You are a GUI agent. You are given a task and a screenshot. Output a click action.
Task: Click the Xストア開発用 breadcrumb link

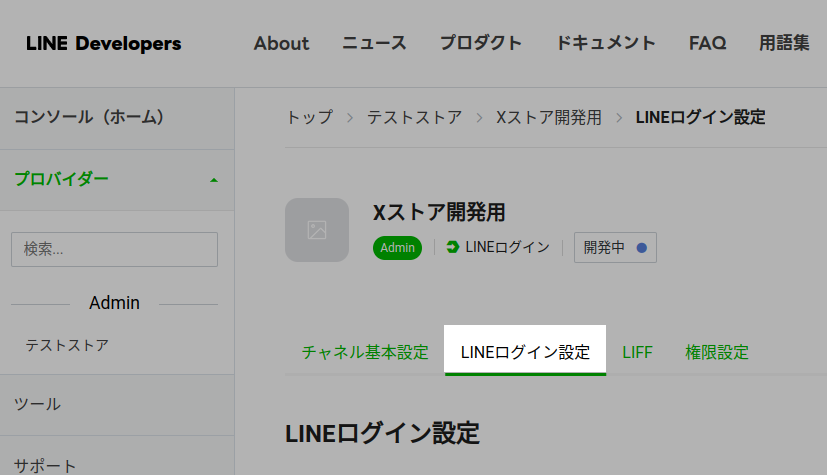(549, 117)
